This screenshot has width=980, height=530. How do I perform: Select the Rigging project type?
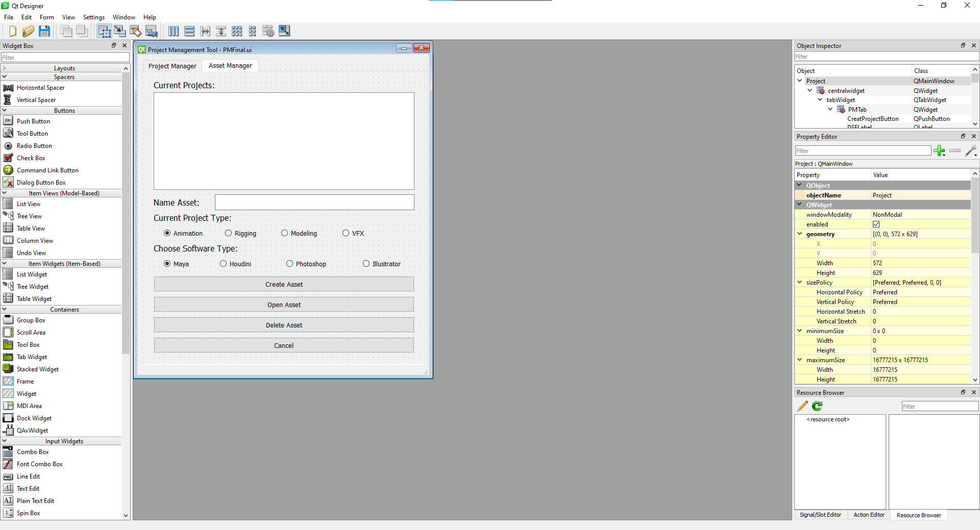[229, 233]
